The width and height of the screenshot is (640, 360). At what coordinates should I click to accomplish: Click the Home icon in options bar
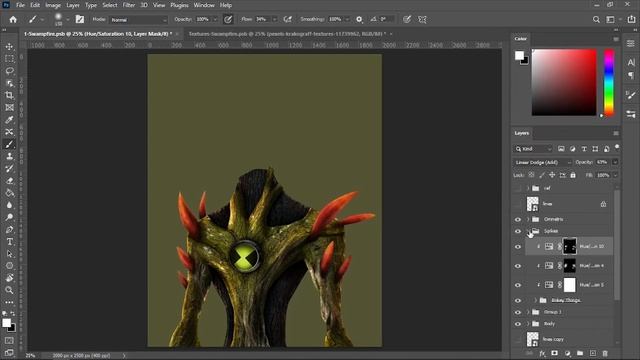pyautogui.click(x=13, y=19)
